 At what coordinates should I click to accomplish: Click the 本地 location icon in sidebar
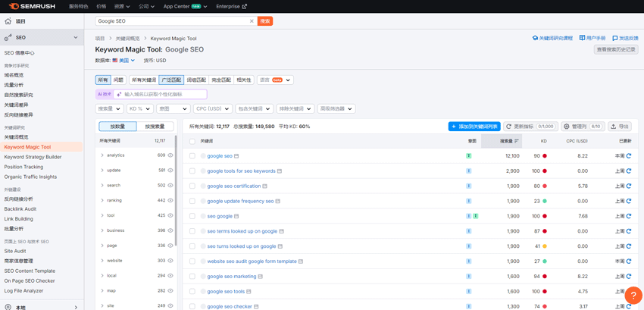8,307
